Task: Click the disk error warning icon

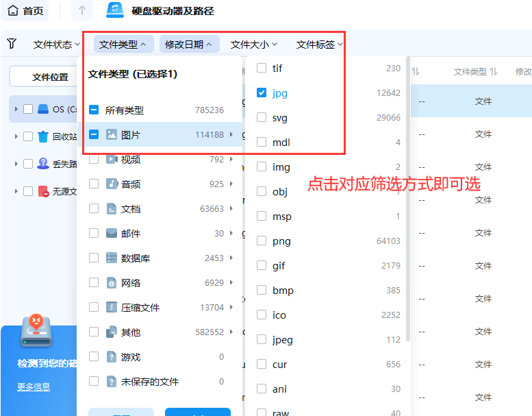Action: pyautogui.click(x=36, y=331)
